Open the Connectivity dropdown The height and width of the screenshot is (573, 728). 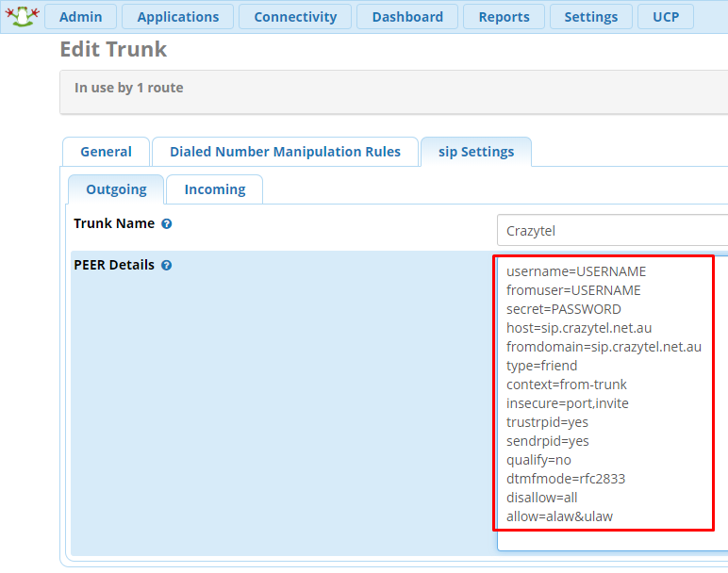click(294, 17)
